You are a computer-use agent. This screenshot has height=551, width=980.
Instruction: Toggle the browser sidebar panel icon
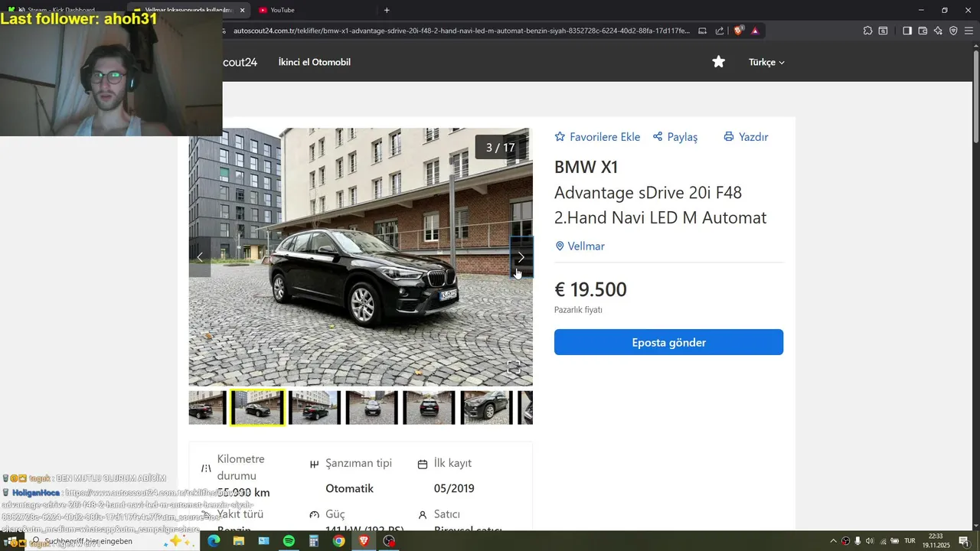click(907, 31)
